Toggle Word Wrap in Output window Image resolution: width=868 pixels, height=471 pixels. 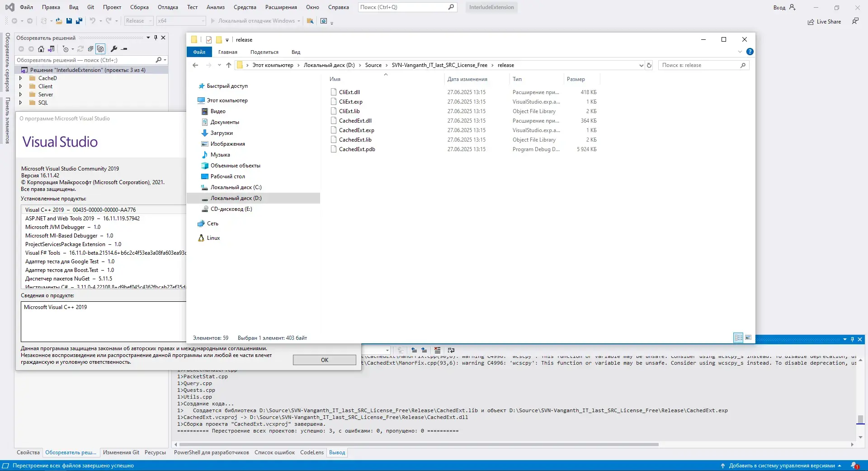pos(451,350)
